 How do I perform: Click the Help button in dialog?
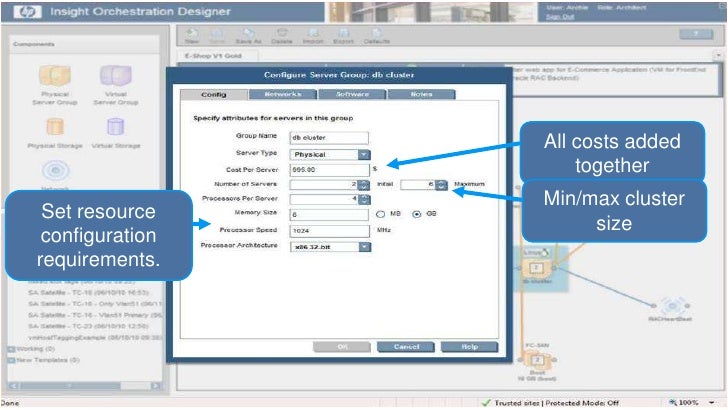pyautogui.click(x=469, y=347)
